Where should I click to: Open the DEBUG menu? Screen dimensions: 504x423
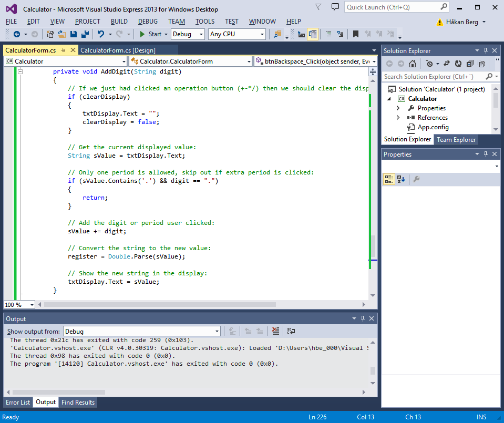(x=148, y=22)
